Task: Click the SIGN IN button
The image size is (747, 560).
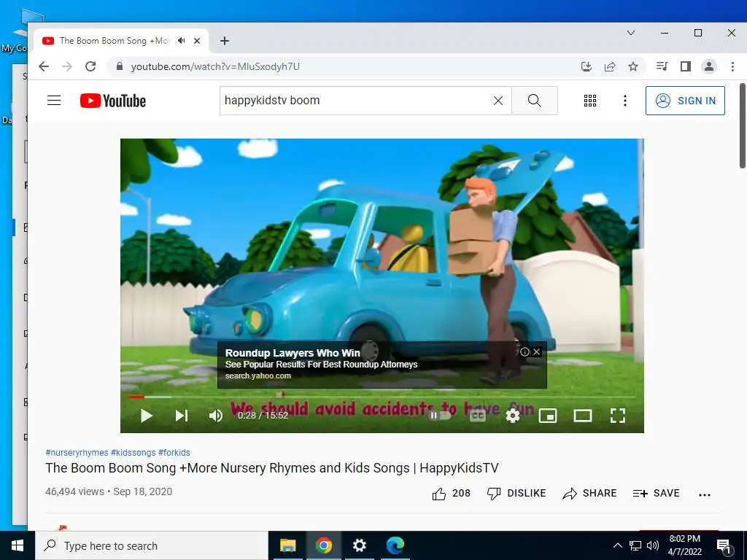Action: [x=685, y=101]
